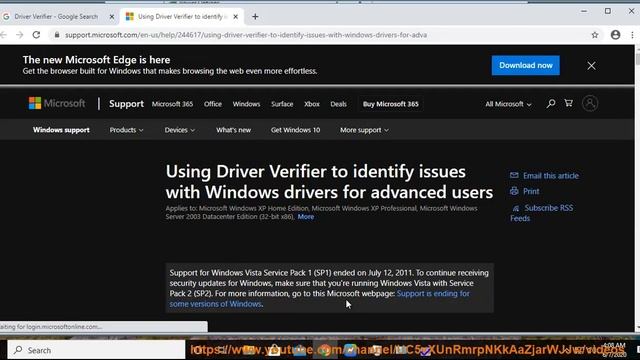Click the Microsoft logo

[x=57, y=103]
